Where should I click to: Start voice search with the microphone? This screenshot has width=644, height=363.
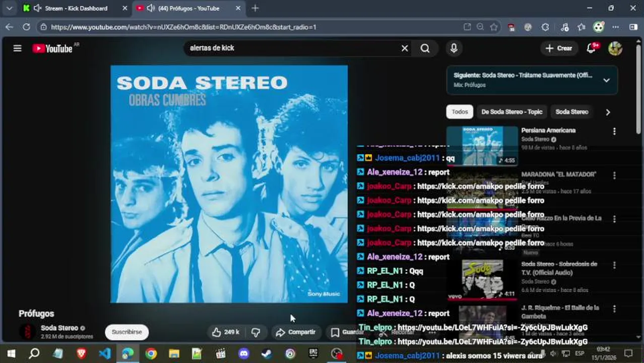pyautogui.click(x=454, y=48)
